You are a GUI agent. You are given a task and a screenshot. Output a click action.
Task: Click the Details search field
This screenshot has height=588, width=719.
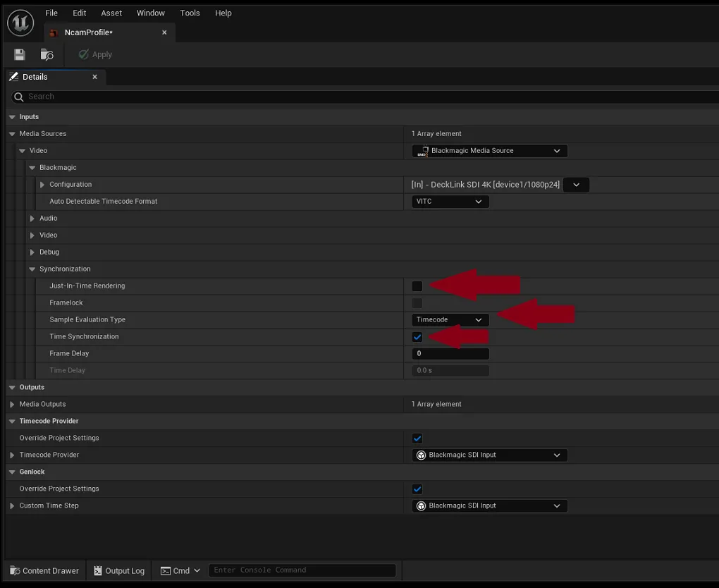pyautogui.click(x=367, y=97)
